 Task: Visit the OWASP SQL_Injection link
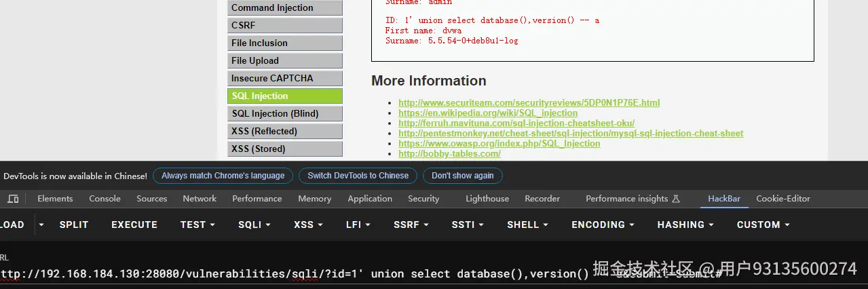pos(499,144)
